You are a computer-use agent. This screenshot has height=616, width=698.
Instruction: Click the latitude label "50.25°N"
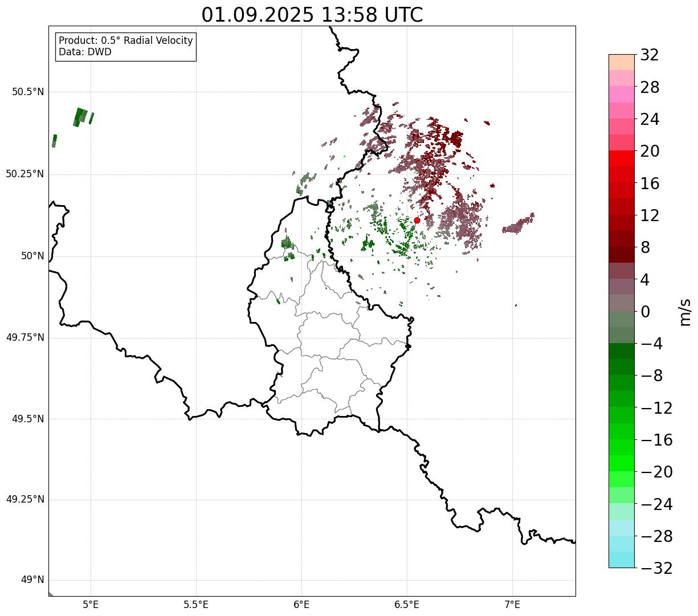pyautogui.click(x=25, y=174)
